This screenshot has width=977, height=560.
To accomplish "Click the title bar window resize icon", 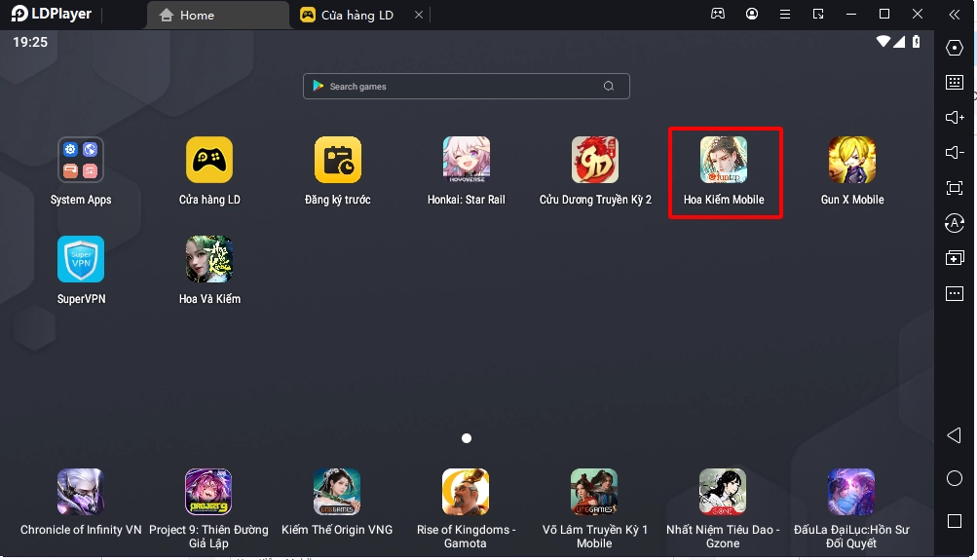I will [x=818, y=14].
